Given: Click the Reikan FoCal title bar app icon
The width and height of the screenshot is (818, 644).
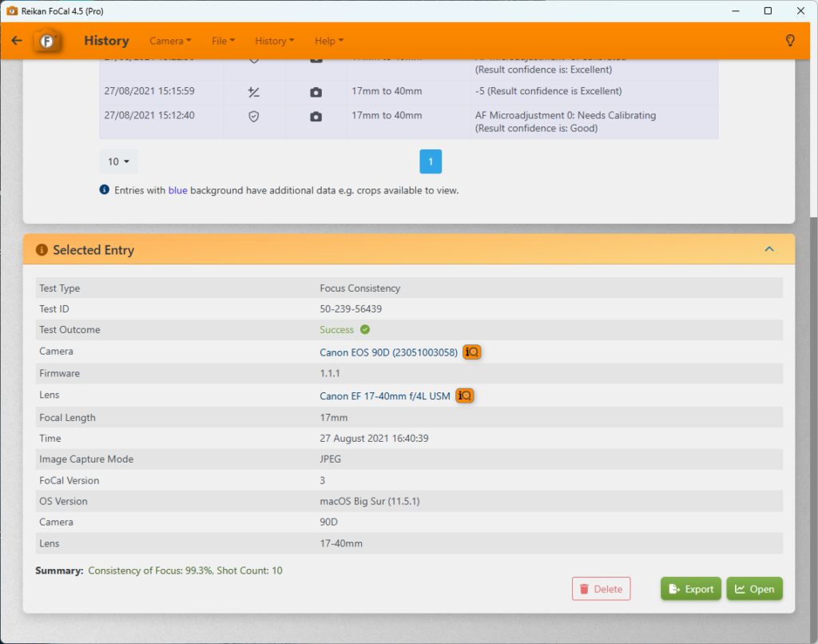Looking at the screenshot, I should click(12, 11).
